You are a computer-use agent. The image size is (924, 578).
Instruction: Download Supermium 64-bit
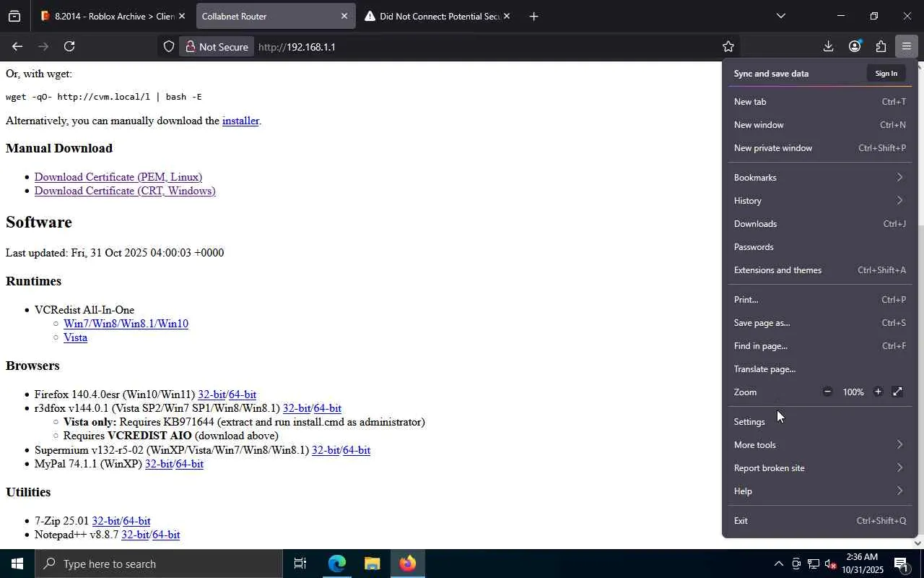point(357,450)
